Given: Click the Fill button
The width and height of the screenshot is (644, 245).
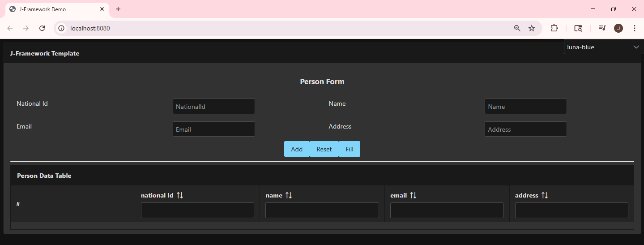Looking at the screenshot, I should coord(350,149).
